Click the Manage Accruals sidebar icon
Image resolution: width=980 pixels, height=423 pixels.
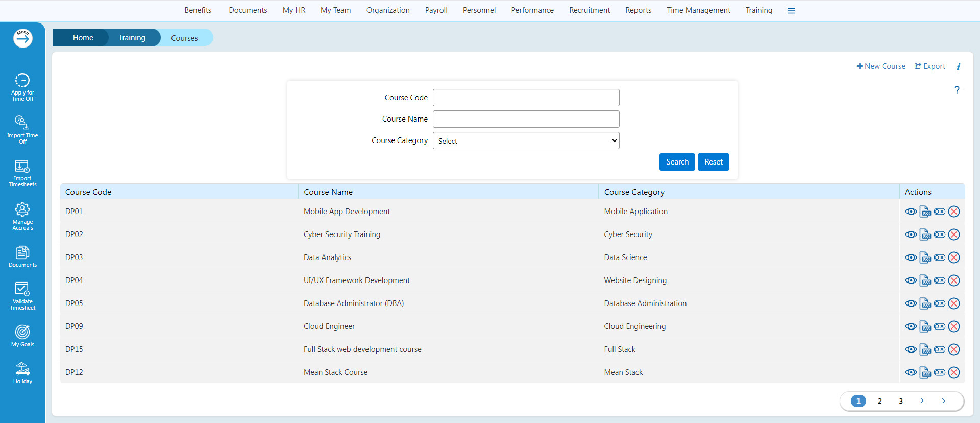pos(22,216)
